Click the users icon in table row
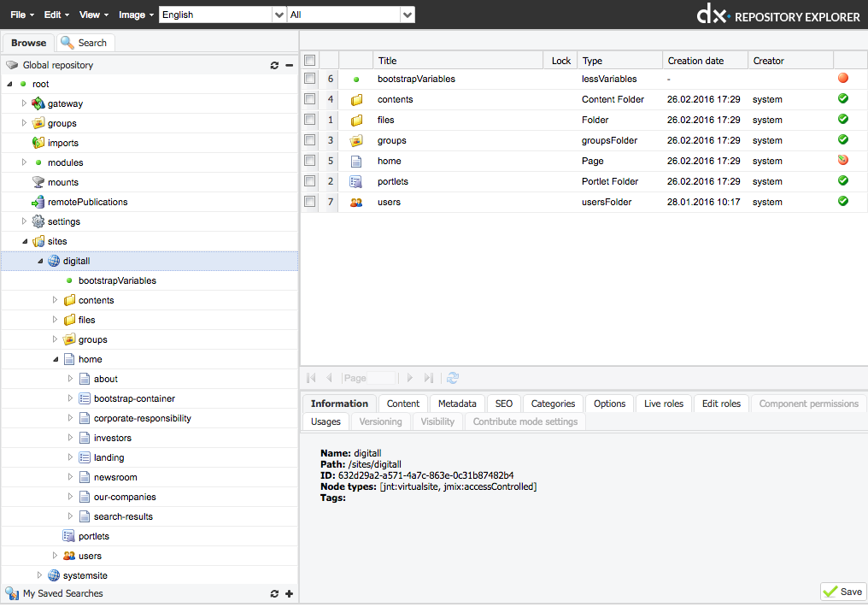 [x=356, y=202]
